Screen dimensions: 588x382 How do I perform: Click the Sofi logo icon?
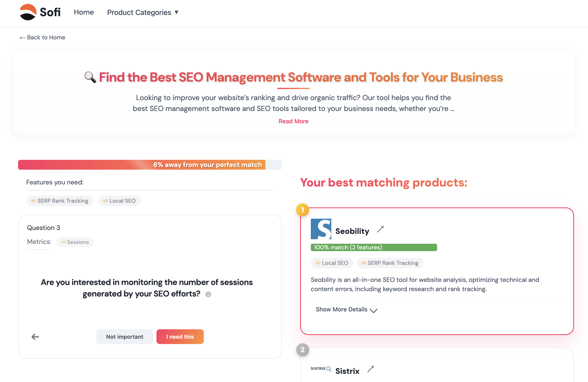pos(28,12)
